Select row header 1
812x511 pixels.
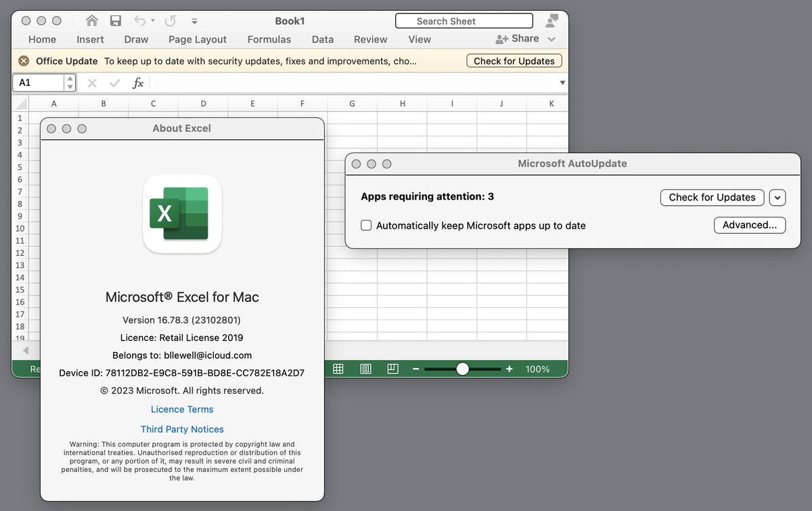point(20,118)
